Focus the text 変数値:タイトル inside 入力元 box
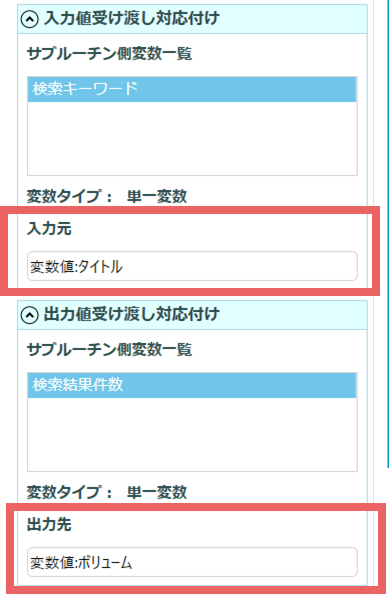 (76, 266)
